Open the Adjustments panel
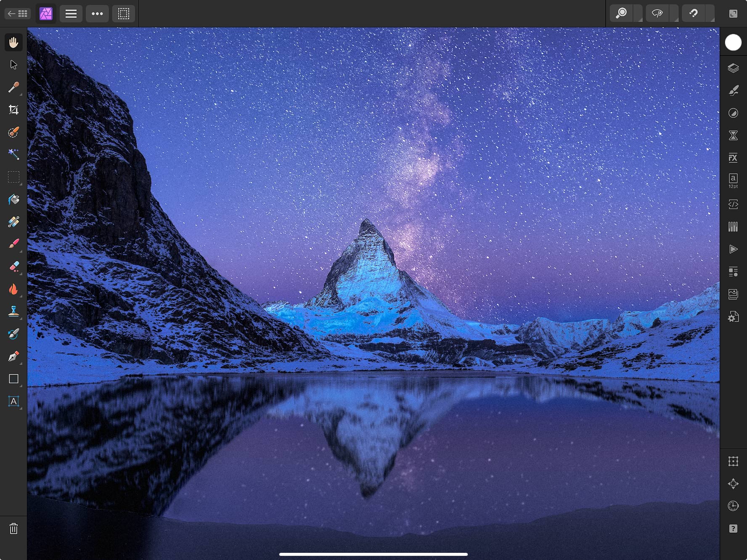Image resolution: width=747 pixels, height=560 pixels. point(733,113)
